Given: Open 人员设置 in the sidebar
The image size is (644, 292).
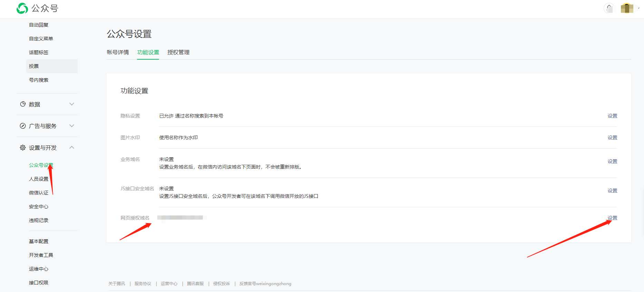Looking at the screenshot, I should pos(39,179).
